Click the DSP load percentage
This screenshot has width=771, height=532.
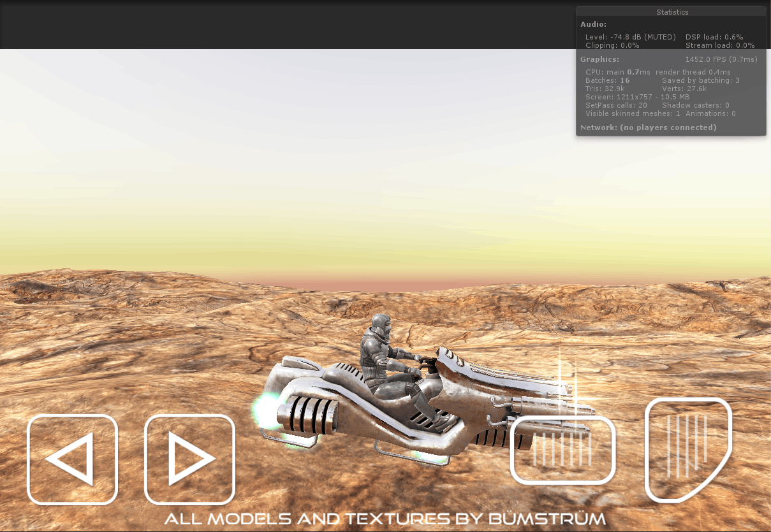point(714,37)
